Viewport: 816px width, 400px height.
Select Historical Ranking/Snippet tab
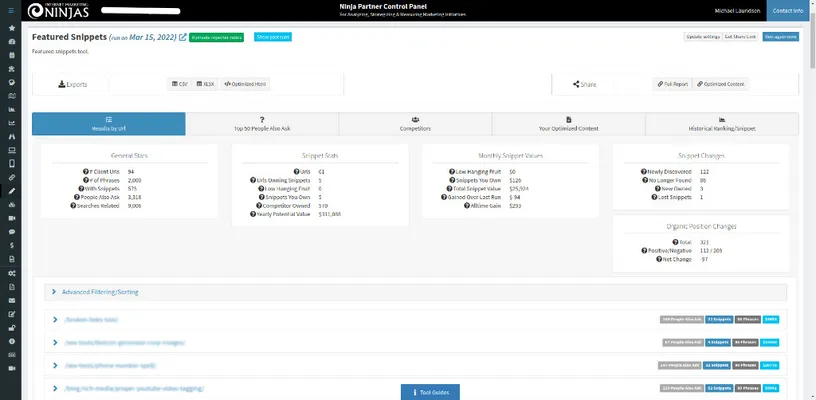pos(722,124)
